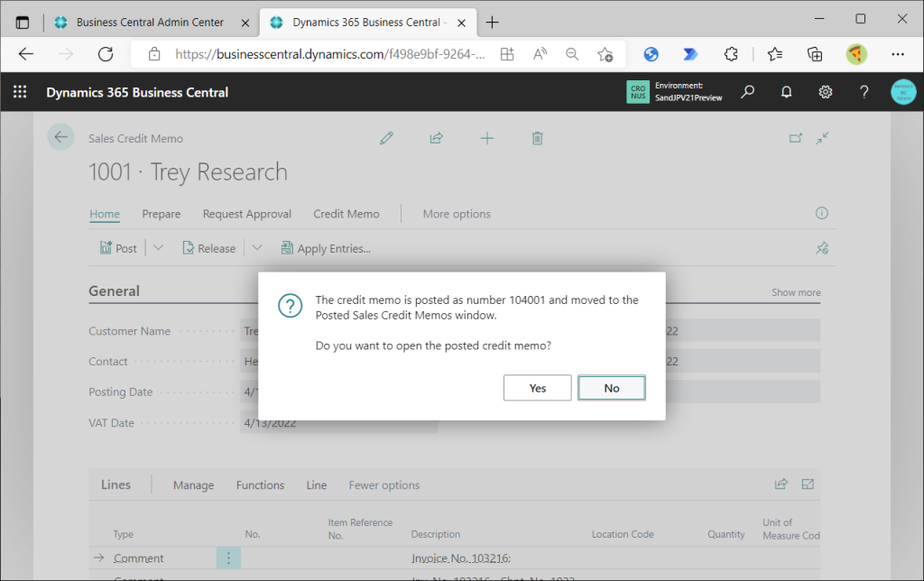This screenshot has height=581, width=924.
Task: Click No in the credit memo dialog
Action: 611,388
